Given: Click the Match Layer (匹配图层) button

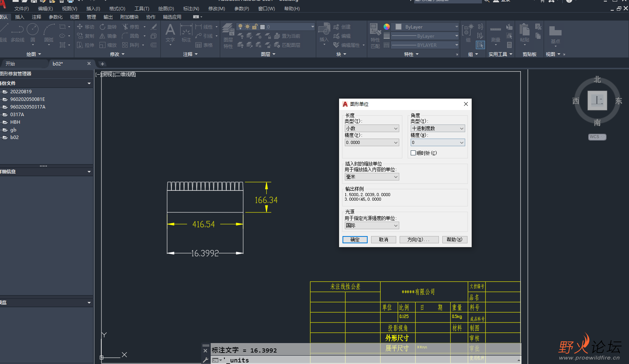Looking at the screenshot, I should coord(287,45).
